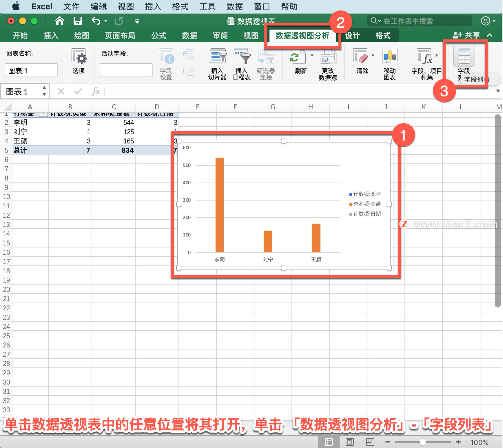Open the 编辑 menu in menu bar
This screenshot has height=448, width=503.
point(99,6)
